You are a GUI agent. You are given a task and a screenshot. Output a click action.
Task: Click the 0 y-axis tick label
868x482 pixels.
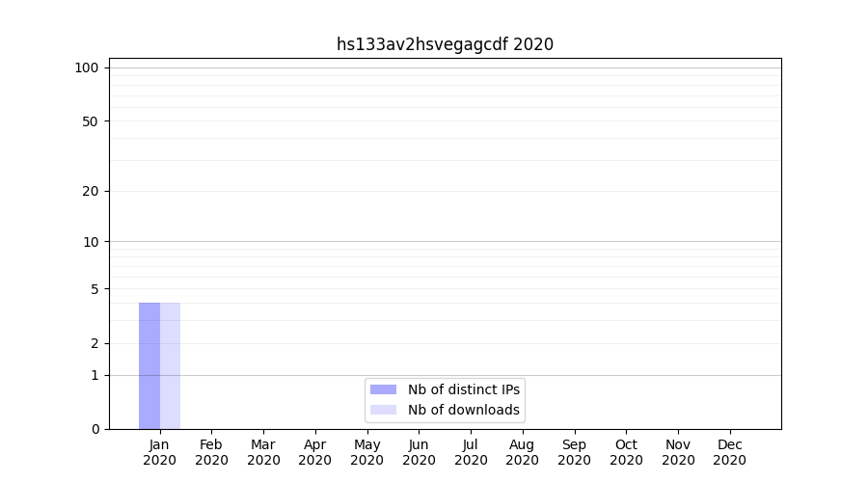[x=95, y=429]
